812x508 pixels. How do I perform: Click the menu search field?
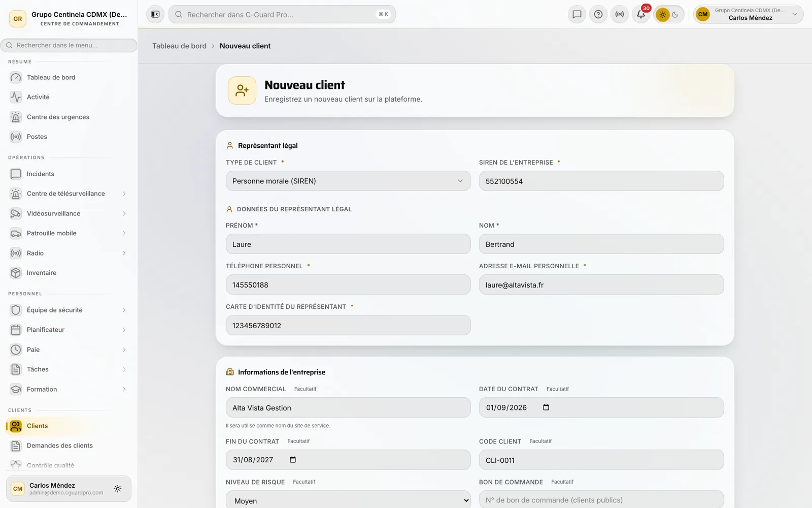(69, 45)
